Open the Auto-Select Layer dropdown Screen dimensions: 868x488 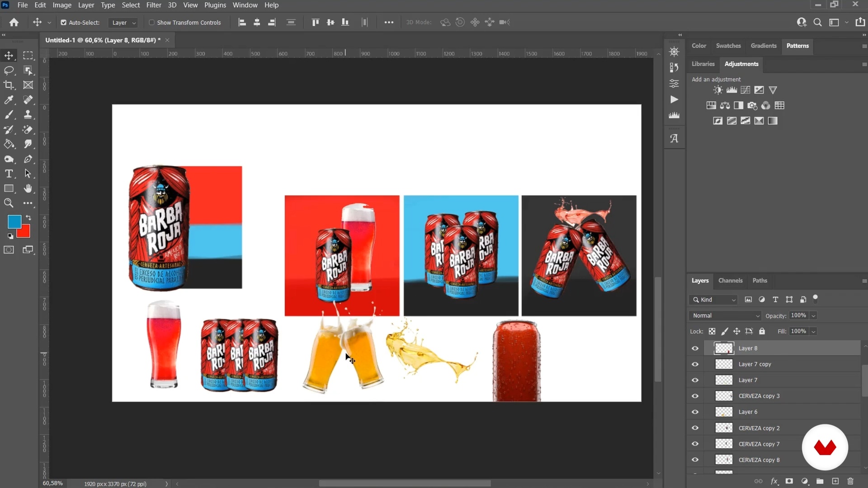(123, 23)
